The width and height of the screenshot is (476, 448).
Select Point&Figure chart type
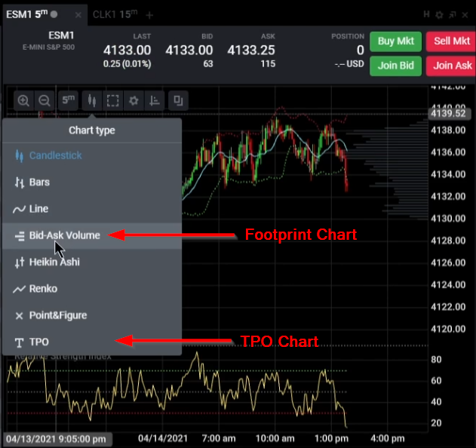[57, 315]
